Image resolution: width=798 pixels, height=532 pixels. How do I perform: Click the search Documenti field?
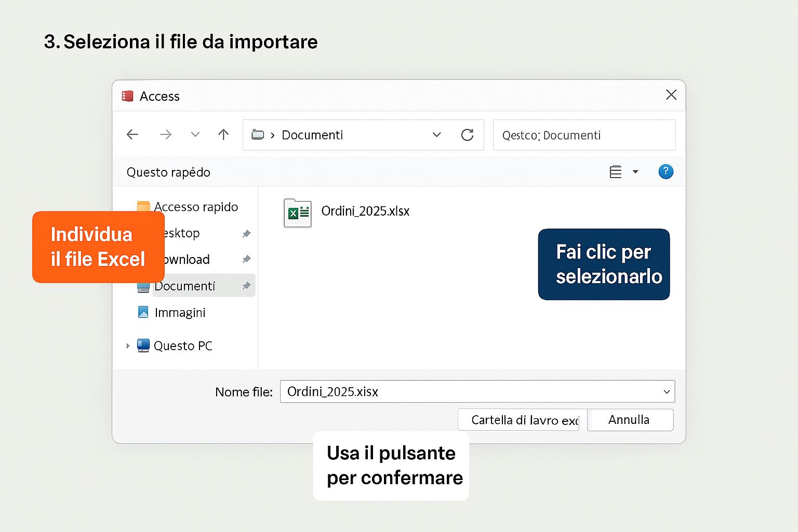coord(584,136)
